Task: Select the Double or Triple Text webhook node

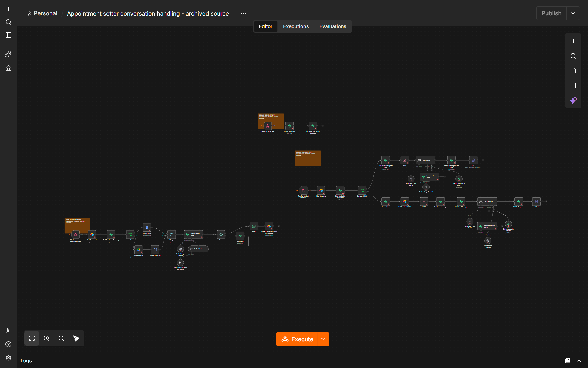Action: [268, 126]
